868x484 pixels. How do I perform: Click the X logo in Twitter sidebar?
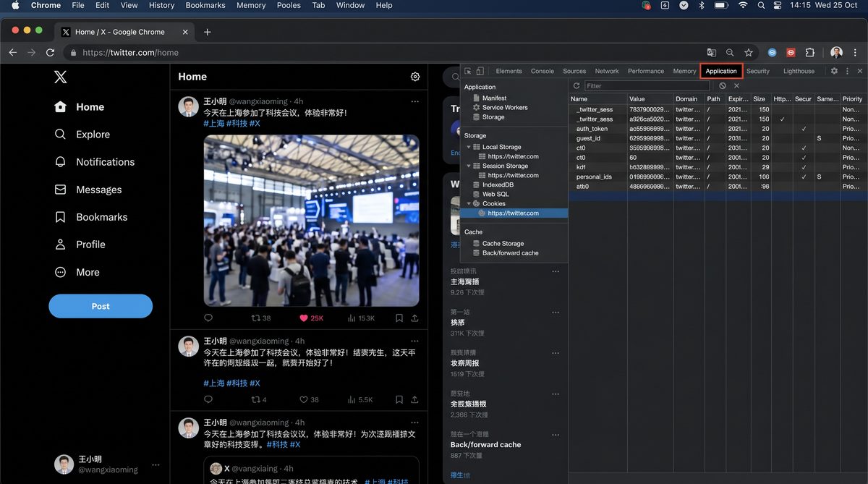click(61, 77)
